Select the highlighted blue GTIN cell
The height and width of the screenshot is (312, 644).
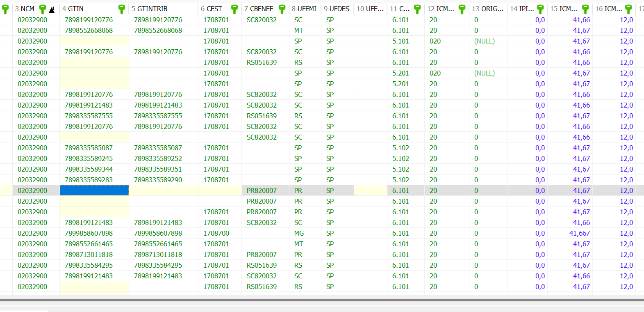94,190
